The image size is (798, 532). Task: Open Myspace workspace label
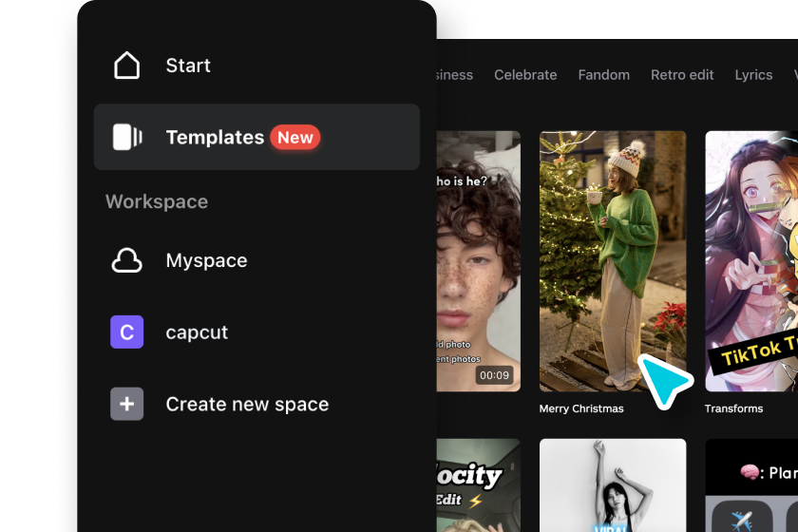[207, 260]
